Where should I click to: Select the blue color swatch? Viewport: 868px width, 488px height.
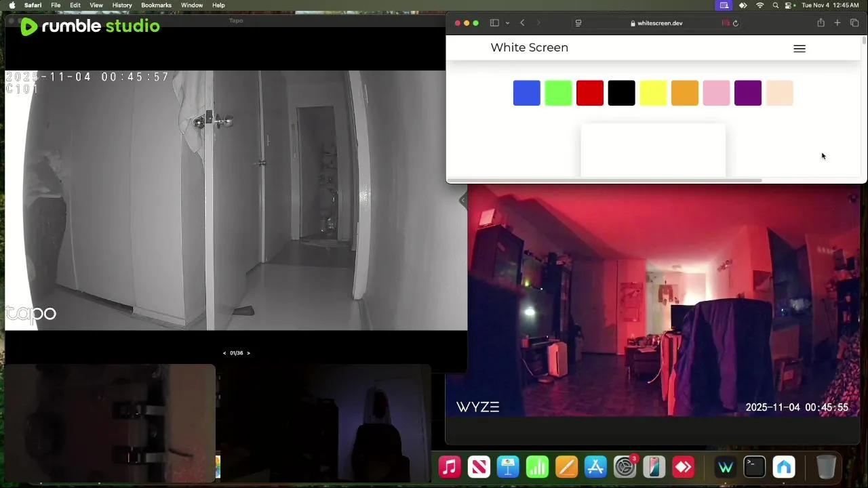click(527, 93)
